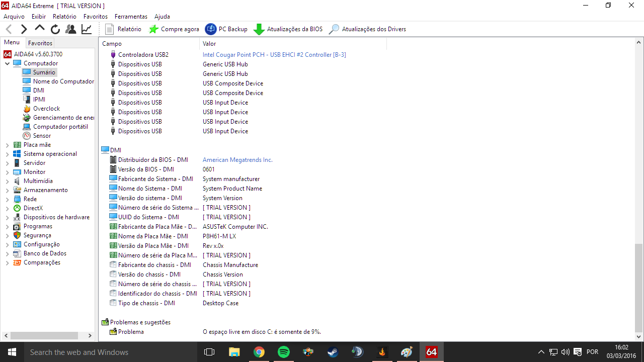Switch to the Favoritos tab
The height and width of the screenshot is (362, 644).
(40, 43)
